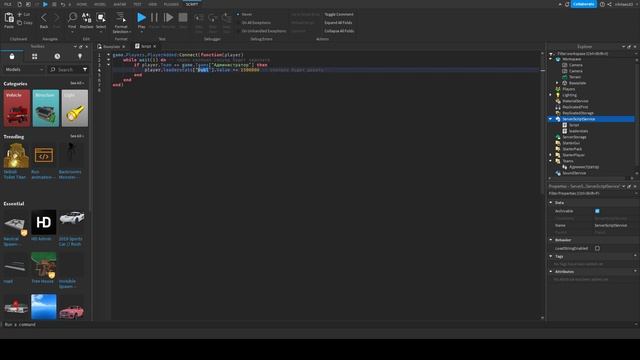
Task: Click the Undo icon in title bar
Action: pyautogui.click(x=63, y=4)
